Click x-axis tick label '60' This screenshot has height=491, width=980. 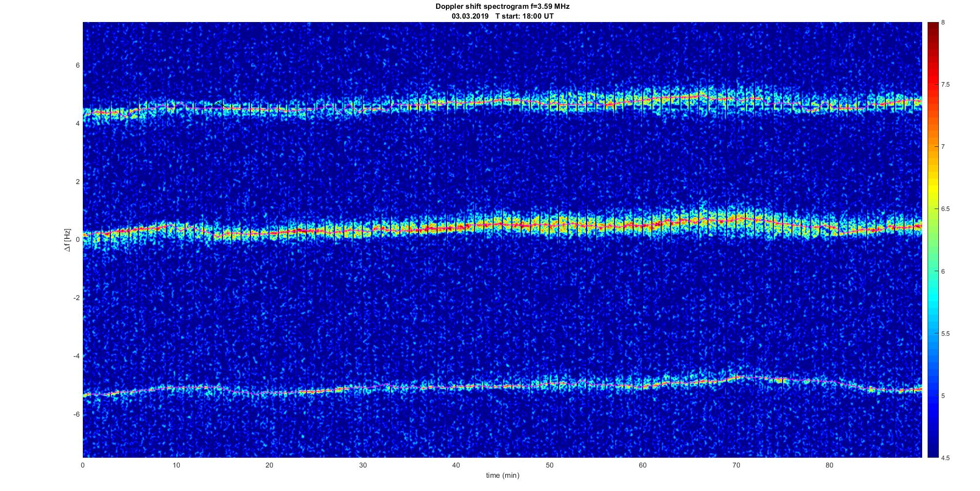point(643,465)
